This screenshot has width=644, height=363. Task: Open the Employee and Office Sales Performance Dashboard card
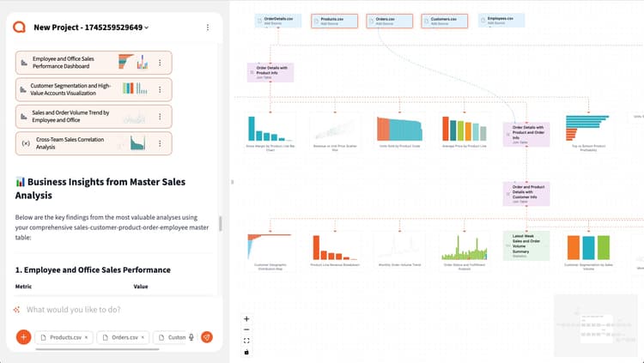point(94,63)
